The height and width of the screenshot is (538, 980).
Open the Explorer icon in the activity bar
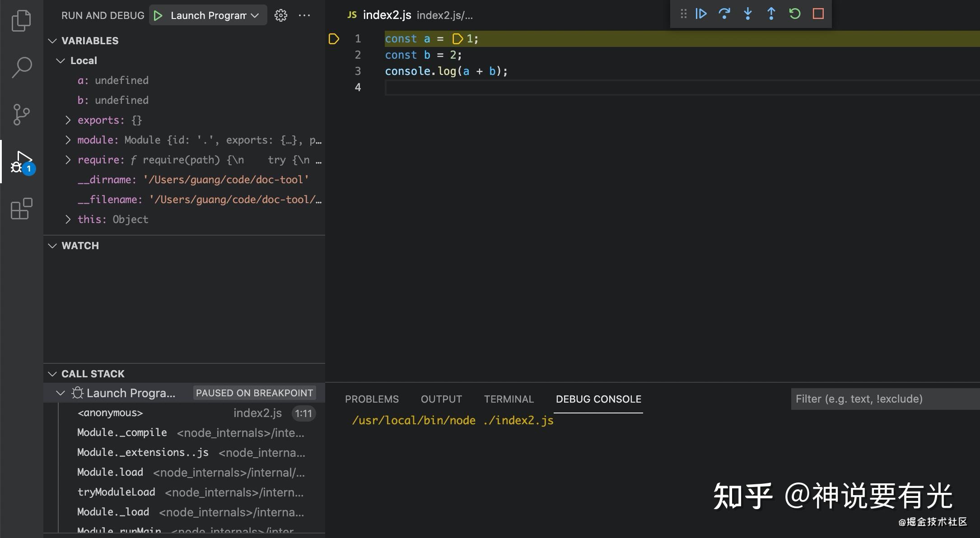coord(21,20)
